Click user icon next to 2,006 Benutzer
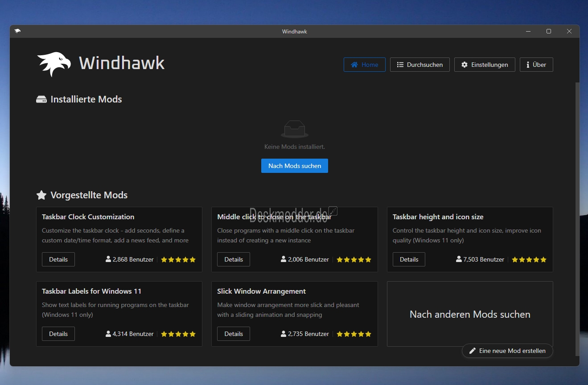 tap(284, 259)
